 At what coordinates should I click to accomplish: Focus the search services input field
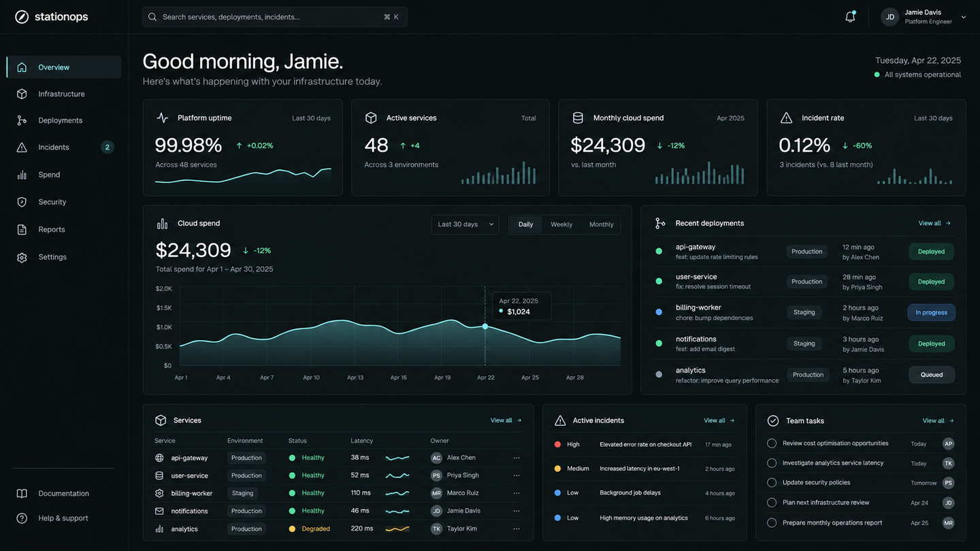pyautogui.click(x=275, y=17)
